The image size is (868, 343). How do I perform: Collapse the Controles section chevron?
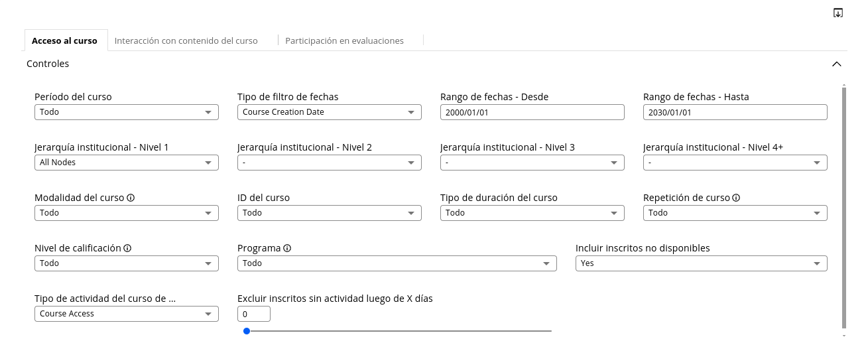pos(837,64)
